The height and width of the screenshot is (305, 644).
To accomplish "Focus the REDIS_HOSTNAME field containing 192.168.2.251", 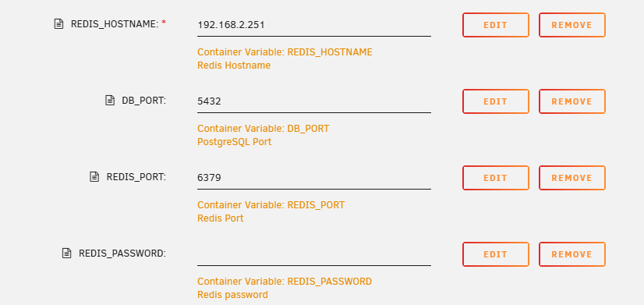I will 314,25.
